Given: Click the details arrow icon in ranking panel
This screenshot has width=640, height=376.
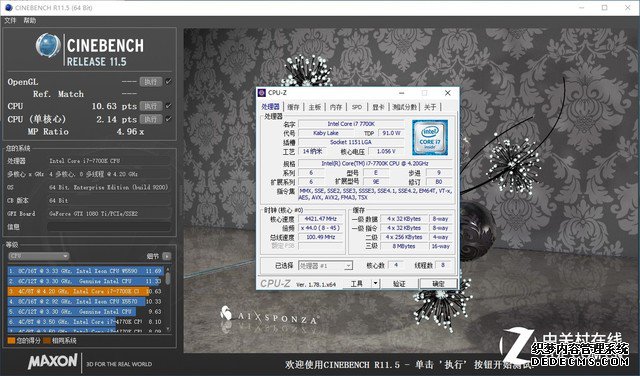Looking at the screenshot, I should click(x=167, y=256).
